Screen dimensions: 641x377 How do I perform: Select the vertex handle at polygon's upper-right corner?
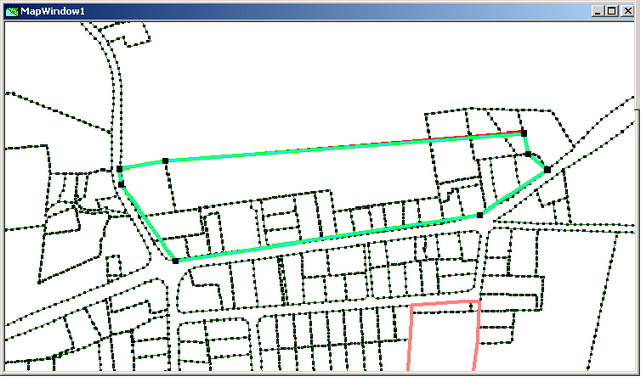[524, 133]
